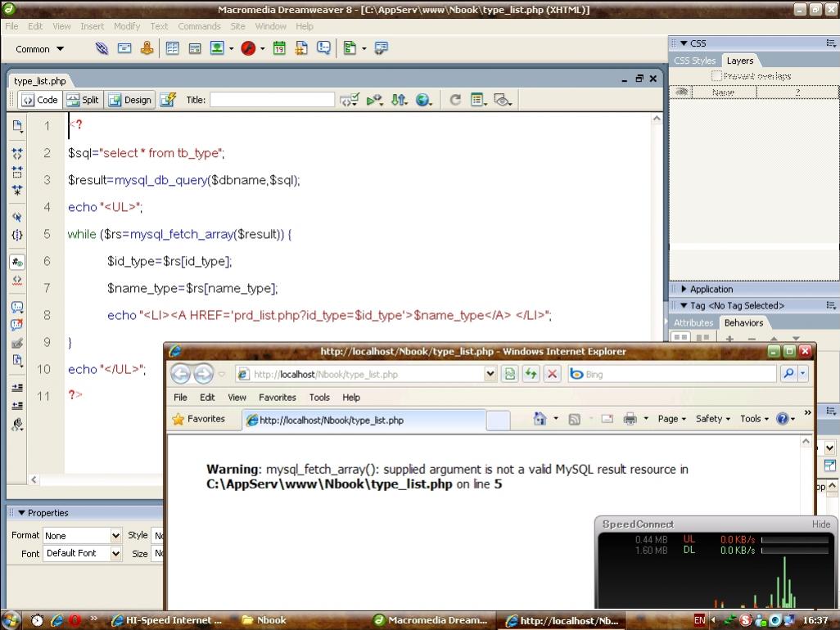Open the Common insert category dropdown
The height and width of the screenshot is (630, 840).
(x=39, y=49)
